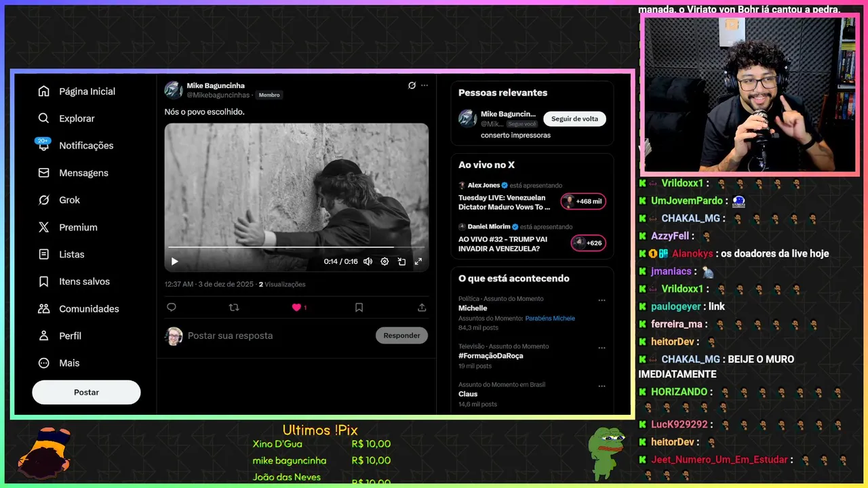Click the X Premium logo icon

43,227
